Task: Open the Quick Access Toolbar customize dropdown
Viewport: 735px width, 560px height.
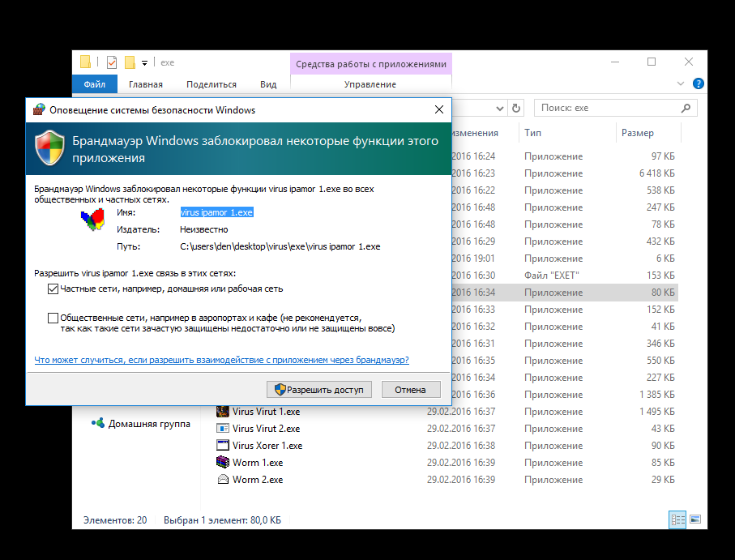Action: click(144, 62)
